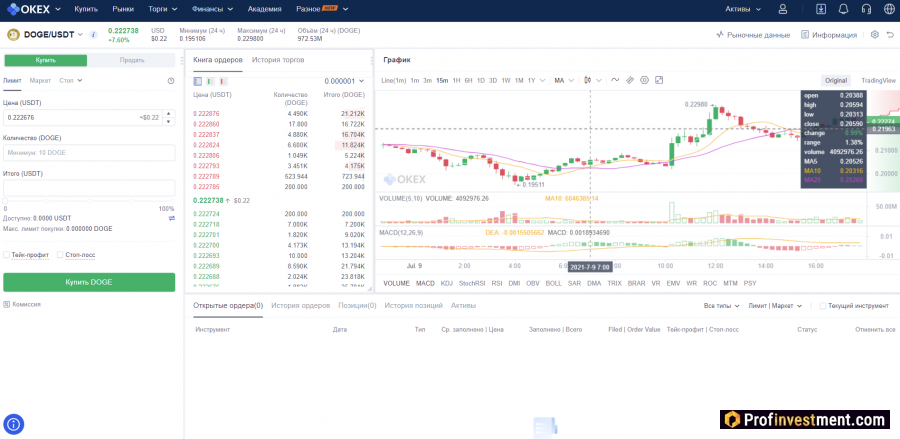
Task: Tick the Стоп-лосс checkbox
Action: tap(60, 254)
